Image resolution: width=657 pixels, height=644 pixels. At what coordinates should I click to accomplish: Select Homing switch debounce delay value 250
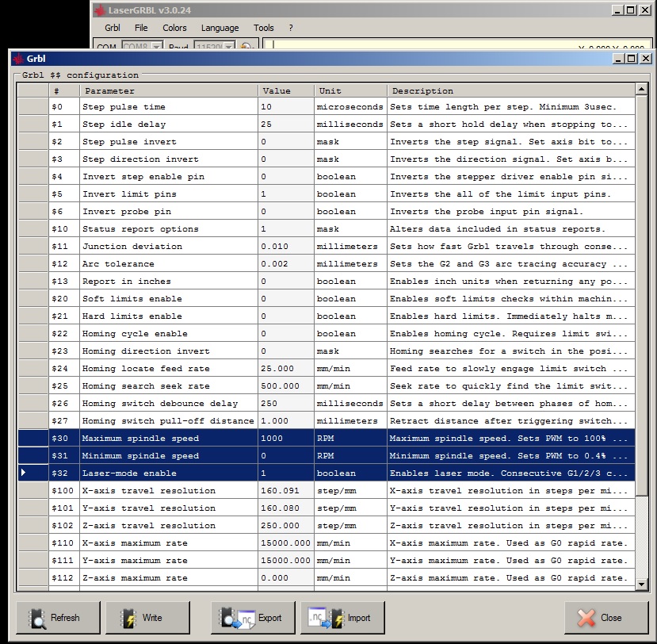pyautogui.click(x=286, y=404)
